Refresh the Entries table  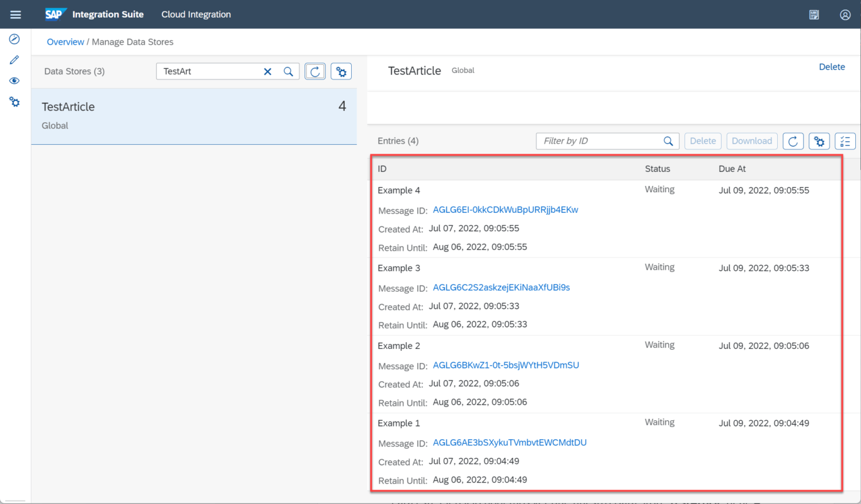[x=793, y=141]
